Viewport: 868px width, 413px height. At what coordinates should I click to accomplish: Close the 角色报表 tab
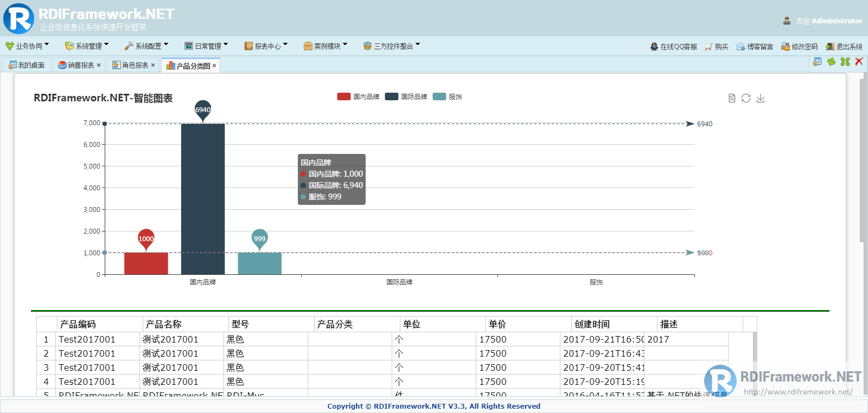pyautogui.click(x=153, y=65)
